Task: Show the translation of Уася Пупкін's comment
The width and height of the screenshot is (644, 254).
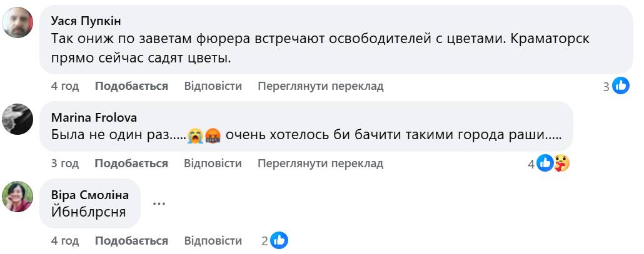Action: pos(320,86)
